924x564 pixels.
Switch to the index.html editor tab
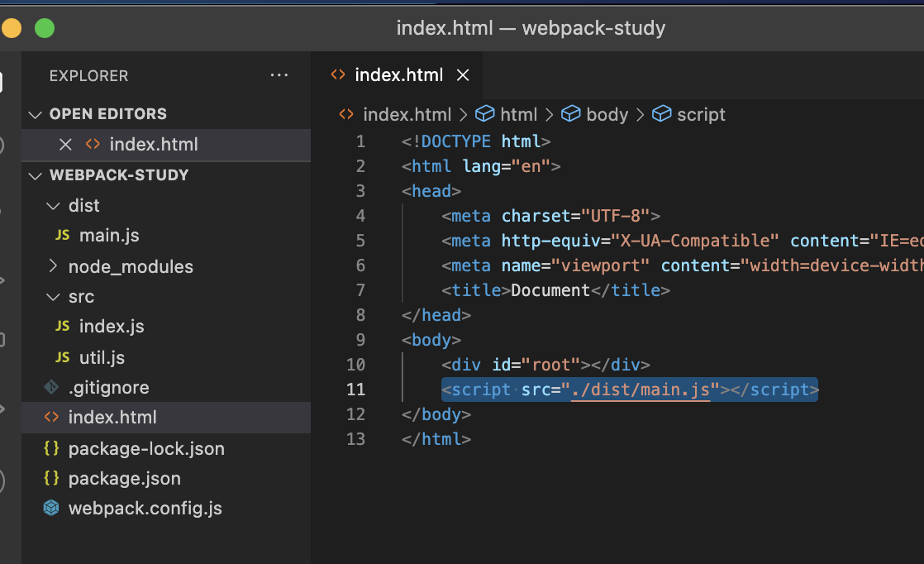[399, 75]
